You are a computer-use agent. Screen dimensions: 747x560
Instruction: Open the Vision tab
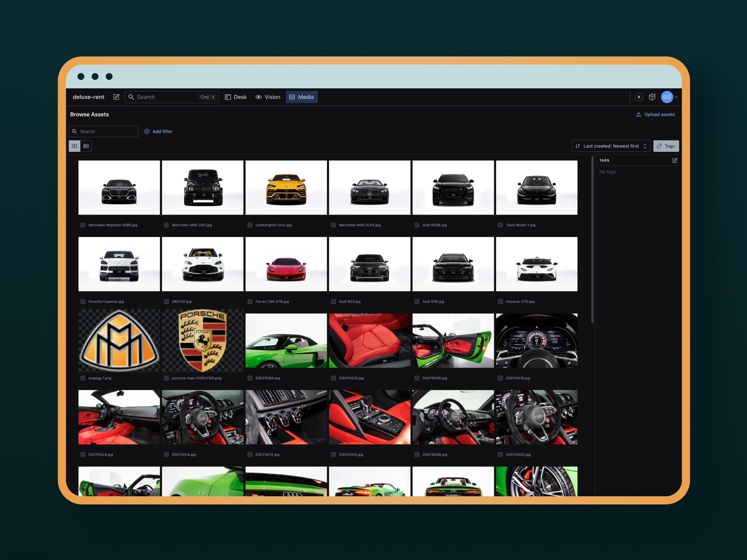coord(268,97)
